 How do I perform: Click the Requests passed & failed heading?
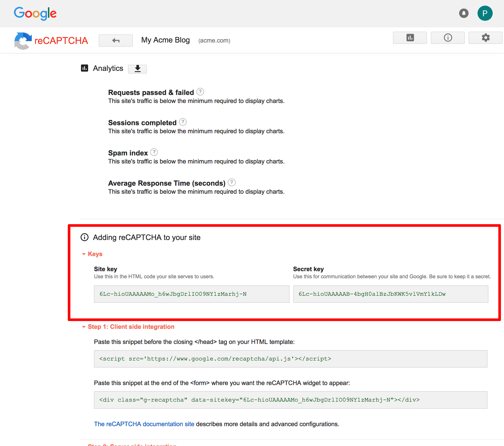tap(151, 93)
